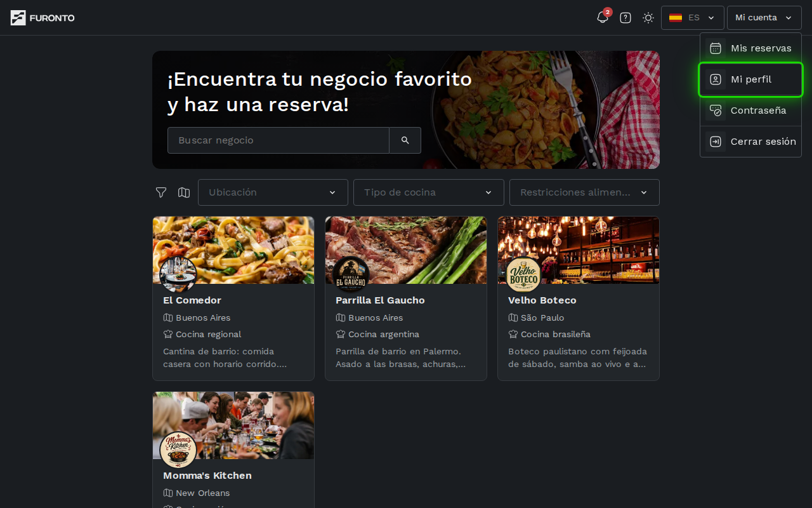
Task: Click the Cocina argentina label
Action: click(x=384, y=334)
